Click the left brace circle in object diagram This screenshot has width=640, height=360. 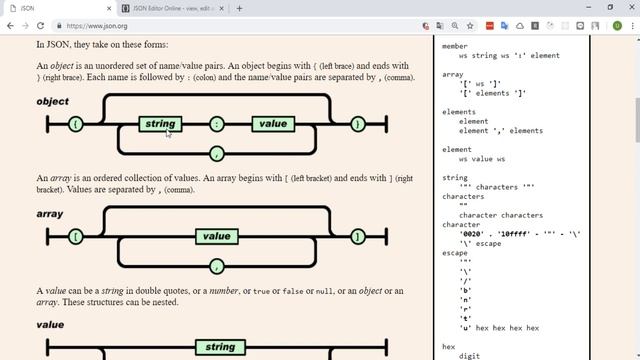click(x=76, y=124)
